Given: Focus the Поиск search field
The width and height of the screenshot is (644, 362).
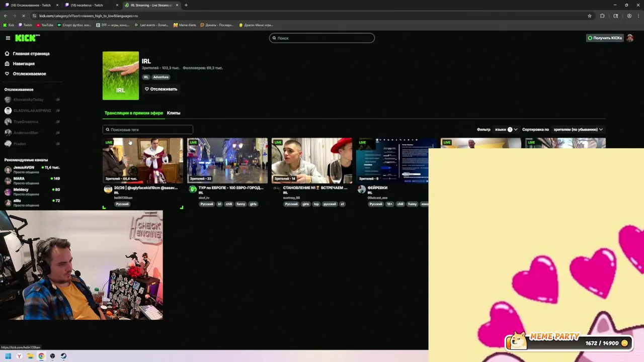Looking at the screenshot, I should pos(322,38).
